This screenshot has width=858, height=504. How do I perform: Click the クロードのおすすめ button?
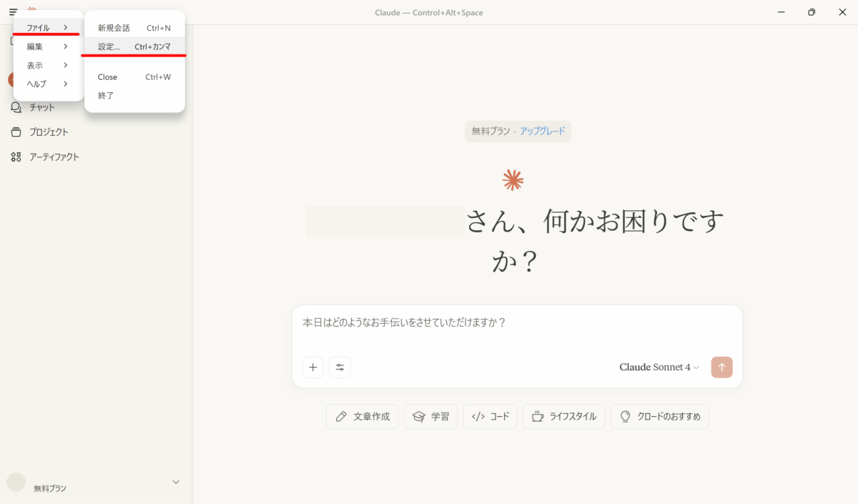pyautogui.click(x=659, y=417)
